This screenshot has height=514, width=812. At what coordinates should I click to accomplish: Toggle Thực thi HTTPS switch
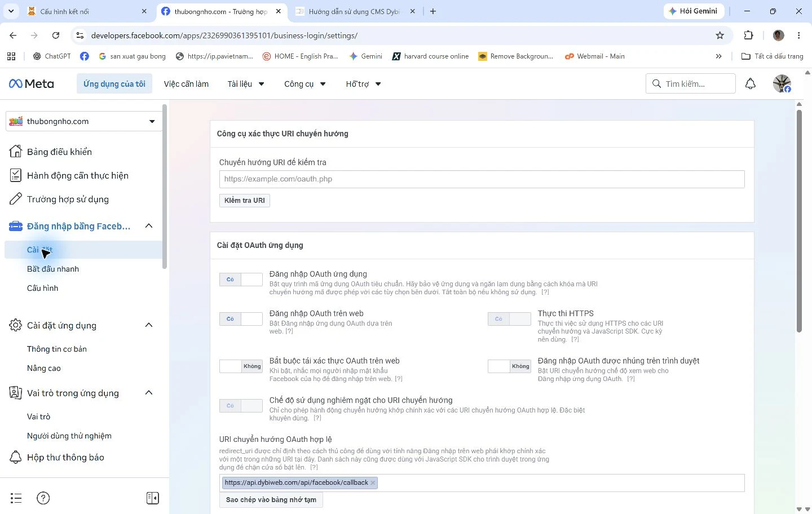click(x=509, y=319)
